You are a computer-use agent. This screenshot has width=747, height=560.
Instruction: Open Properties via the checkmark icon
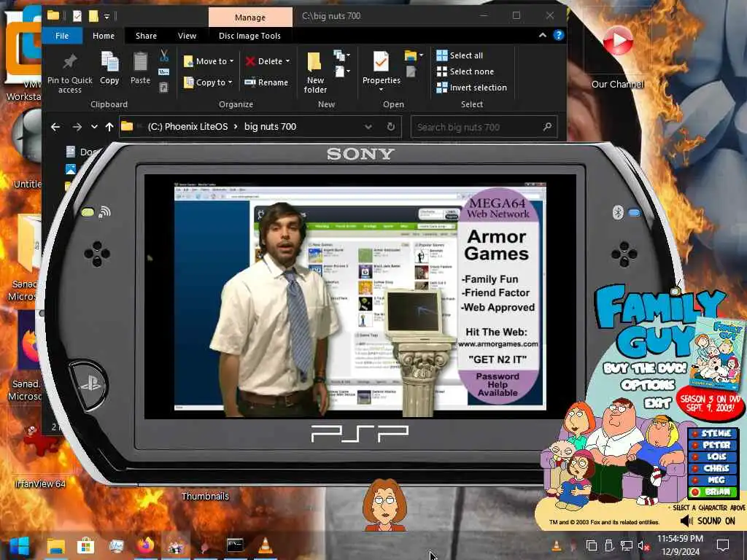[381, 63]
